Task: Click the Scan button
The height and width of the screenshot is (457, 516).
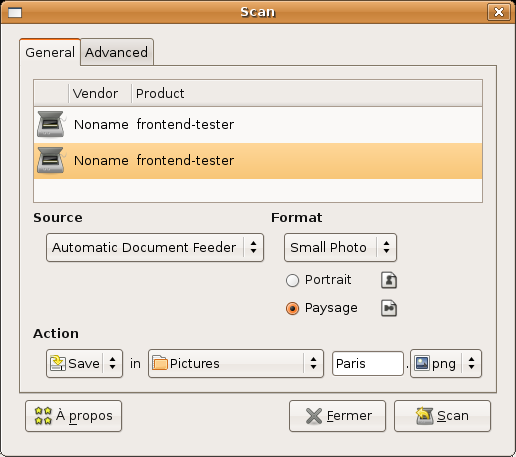Action: tap(442, 416)
